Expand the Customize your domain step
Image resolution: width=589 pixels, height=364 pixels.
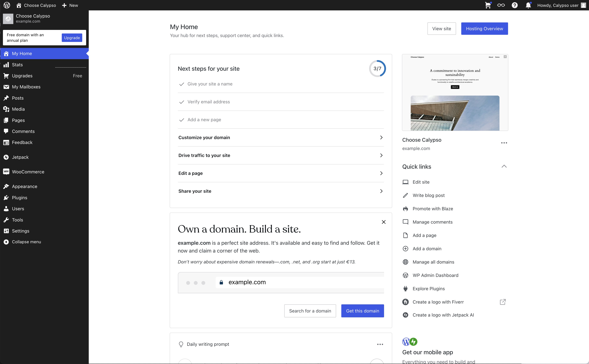pos(281,137)
